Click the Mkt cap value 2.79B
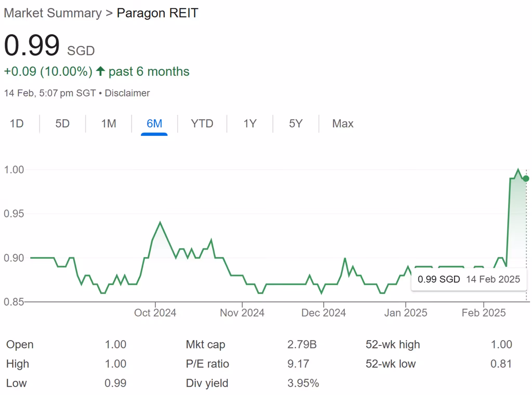 (302, 345)
